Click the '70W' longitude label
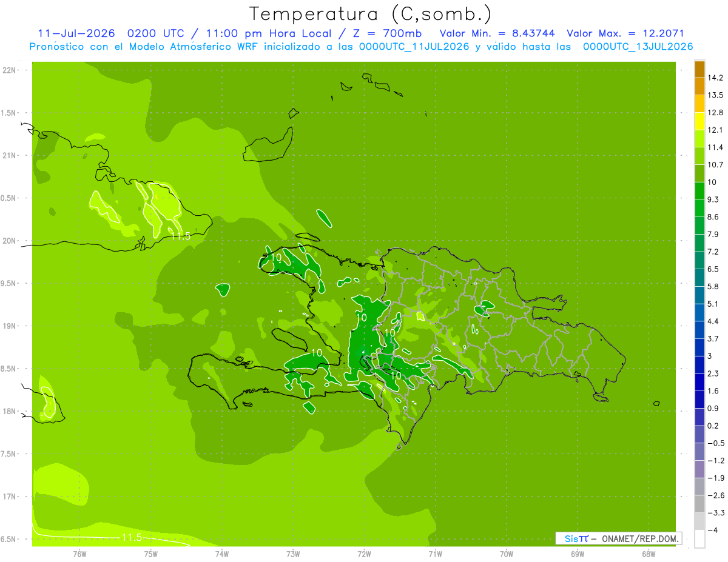 coord(507,554)
